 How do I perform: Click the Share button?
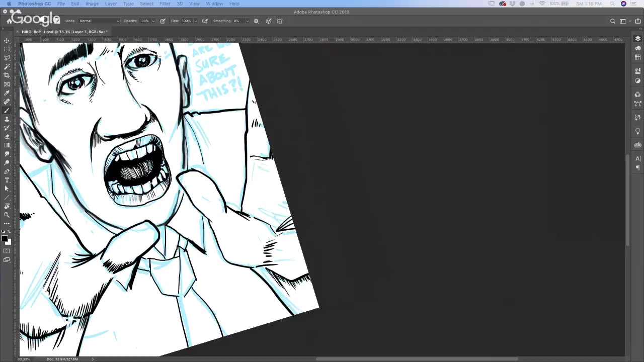638,21
